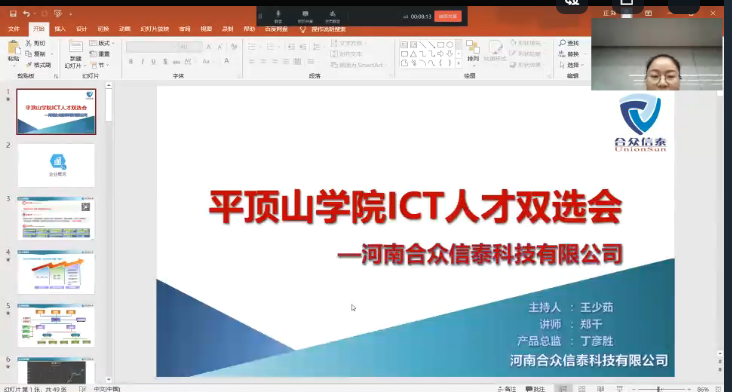Expand the Section (节) dropdown

click(100, 65)
